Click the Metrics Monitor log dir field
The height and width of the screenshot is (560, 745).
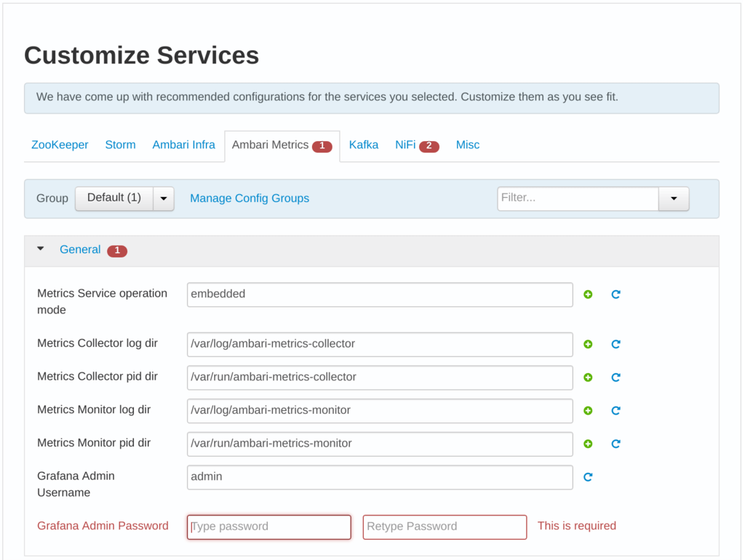click(x=380, y=411)
